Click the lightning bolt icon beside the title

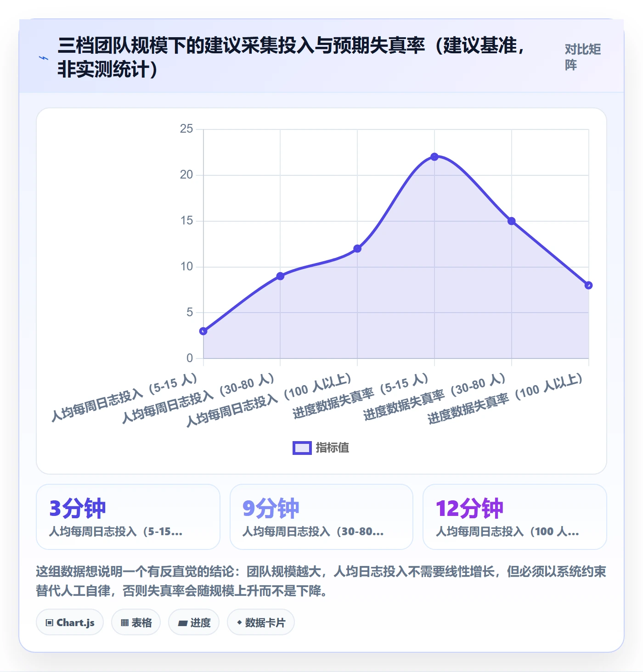pyautogui.click(x=44, y=58)
